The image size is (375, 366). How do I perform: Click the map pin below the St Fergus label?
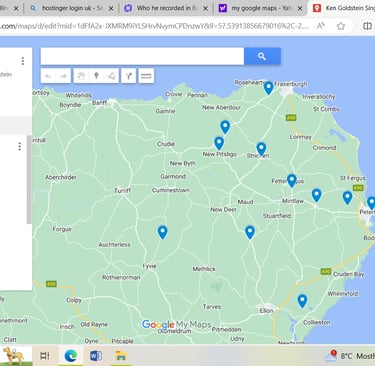point(347,198)
